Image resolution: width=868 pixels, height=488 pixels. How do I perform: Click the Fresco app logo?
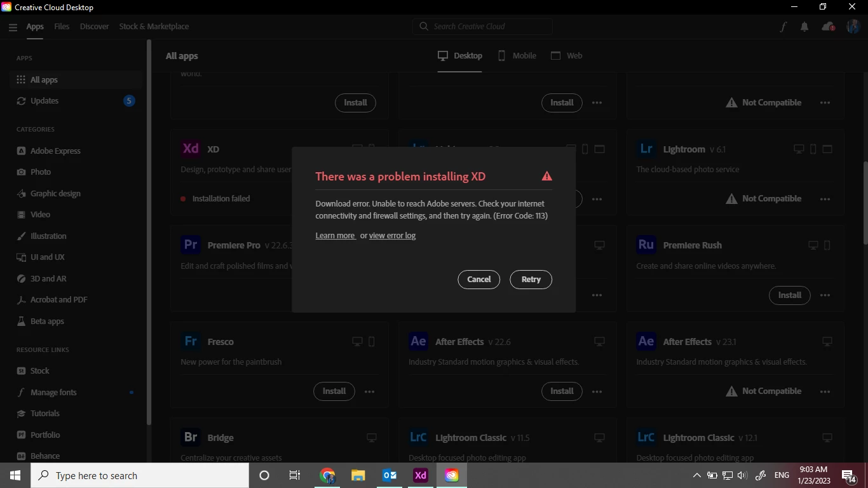tap(191, 341)
